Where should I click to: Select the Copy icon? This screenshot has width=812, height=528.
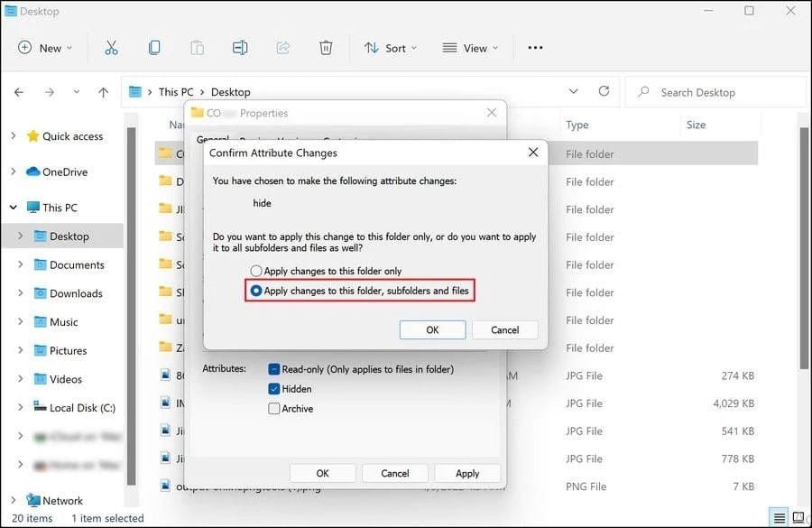[154, 48]
